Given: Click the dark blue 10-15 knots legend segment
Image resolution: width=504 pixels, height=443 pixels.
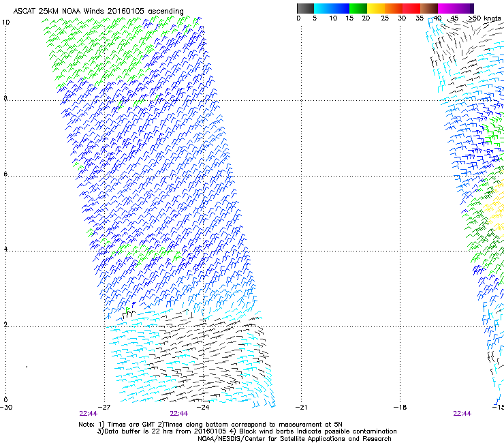Looking at the screenshot, I should [341, 8].
